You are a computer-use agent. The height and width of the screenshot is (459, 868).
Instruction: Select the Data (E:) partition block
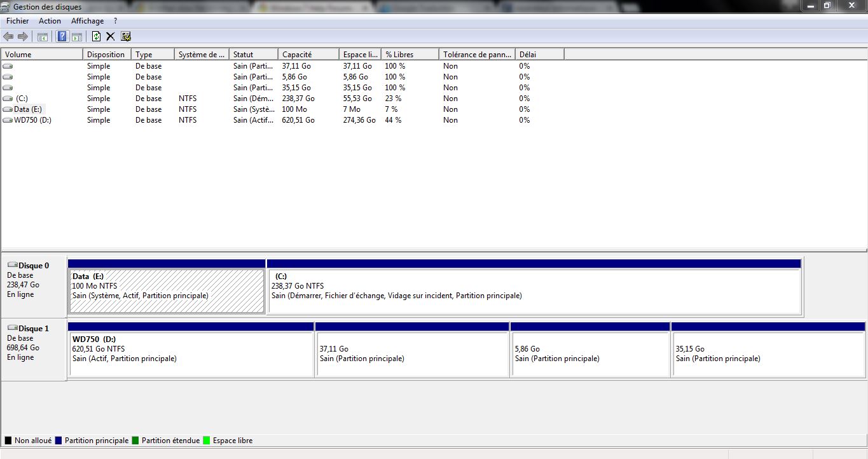(167, 291)
